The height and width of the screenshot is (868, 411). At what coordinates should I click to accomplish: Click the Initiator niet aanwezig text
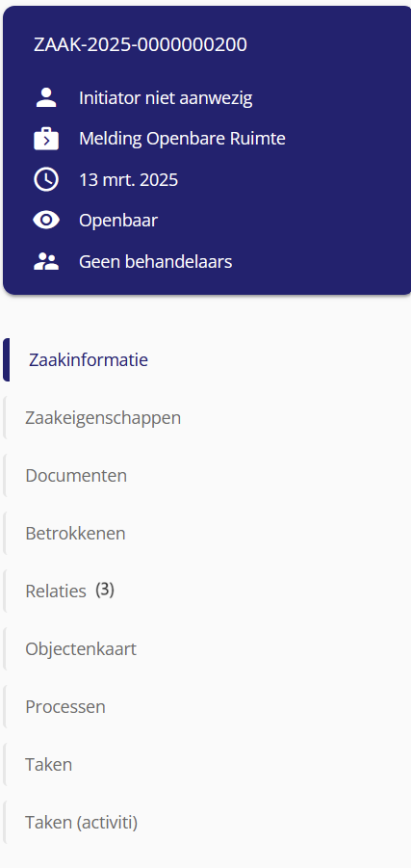[166, 98]
